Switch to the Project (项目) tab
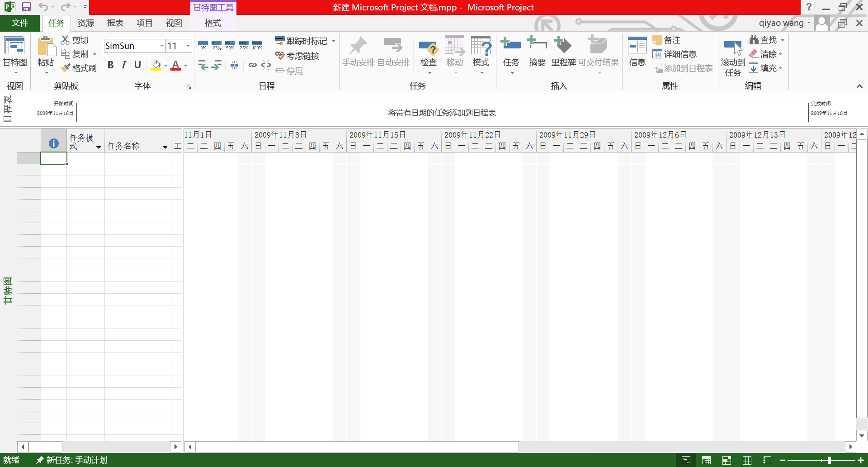Screen dimensions: 868x467 [x=145, y=23]
